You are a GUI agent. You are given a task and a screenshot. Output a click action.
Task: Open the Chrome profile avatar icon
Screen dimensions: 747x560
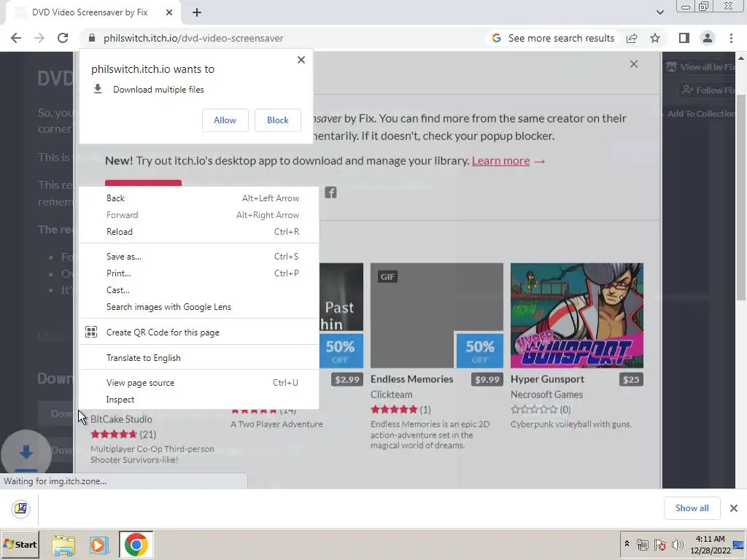pyautogui.click(x=708, y=38)
